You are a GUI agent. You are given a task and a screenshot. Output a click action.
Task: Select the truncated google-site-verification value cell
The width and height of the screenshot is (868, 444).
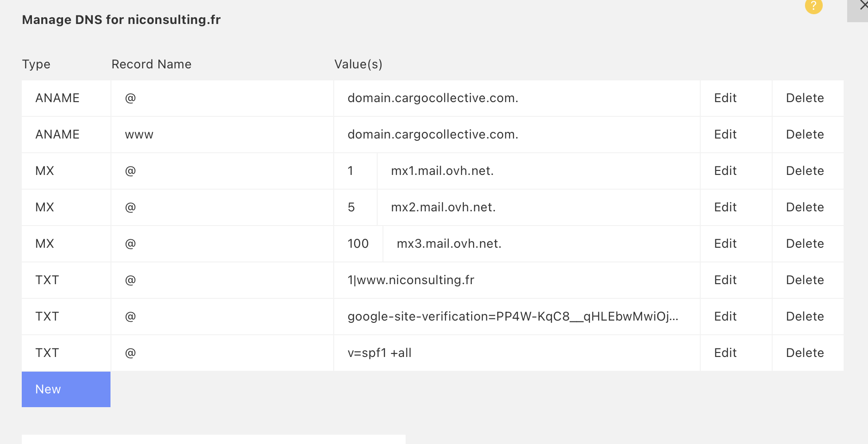pos(513,317)
